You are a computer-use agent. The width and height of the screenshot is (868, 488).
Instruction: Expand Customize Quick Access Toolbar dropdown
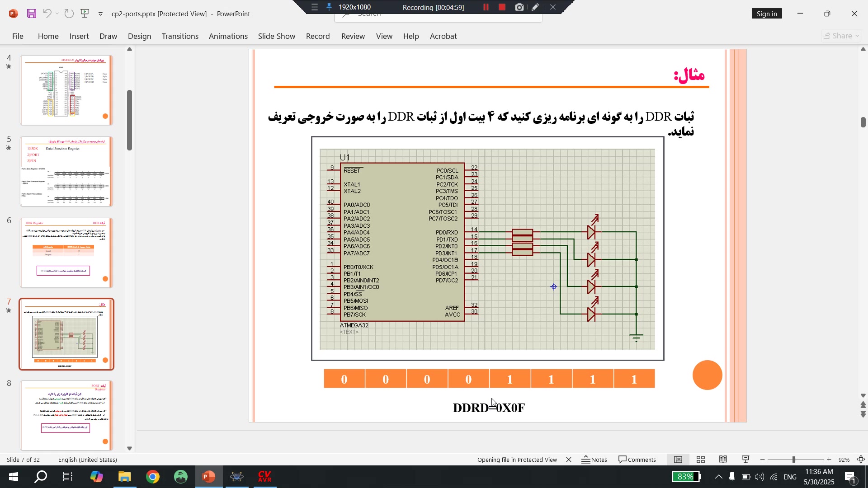pyautogui.click(x=100, y=14)
